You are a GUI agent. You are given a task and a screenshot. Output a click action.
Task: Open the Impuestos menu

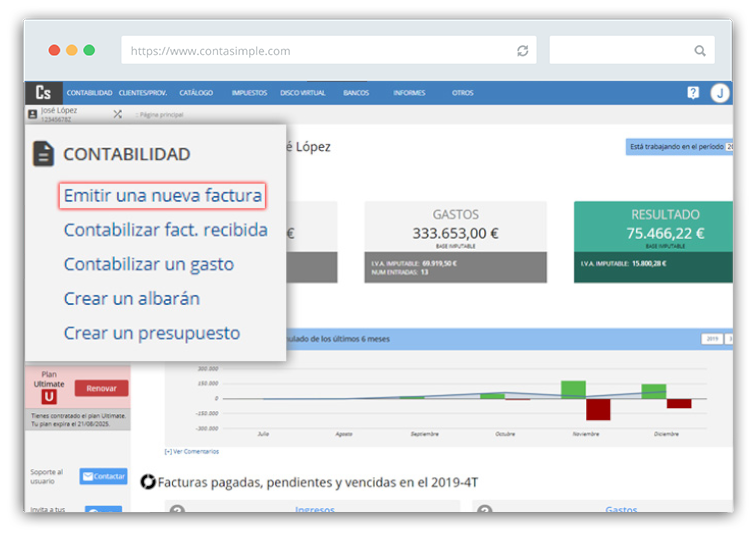tap(249, 93)
